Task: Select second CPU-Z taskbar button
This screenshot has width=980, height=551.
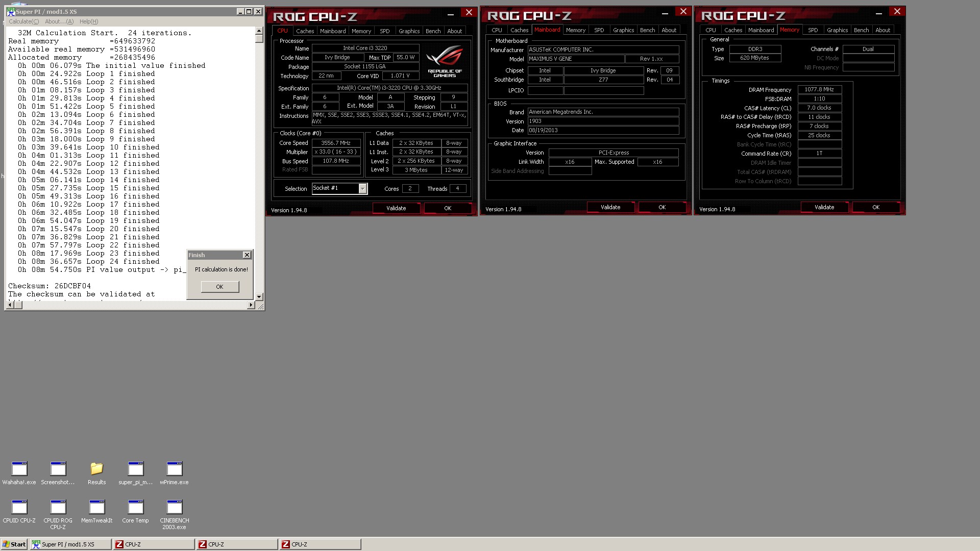Action: click(237, 544)
